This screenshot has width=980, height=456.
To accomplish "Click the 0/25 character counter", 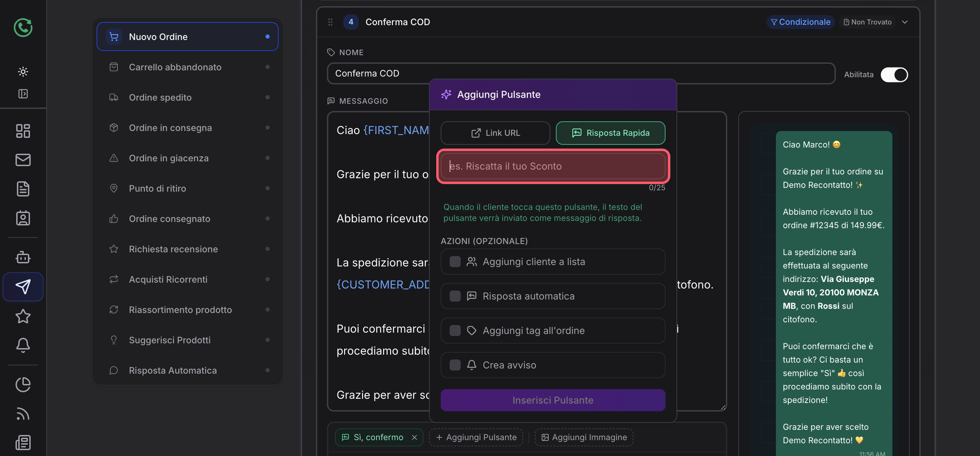I will (x=657, y=188).
